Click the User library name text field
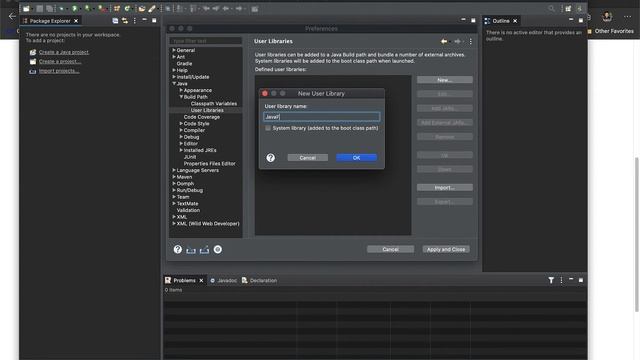 tap(322, 117)
